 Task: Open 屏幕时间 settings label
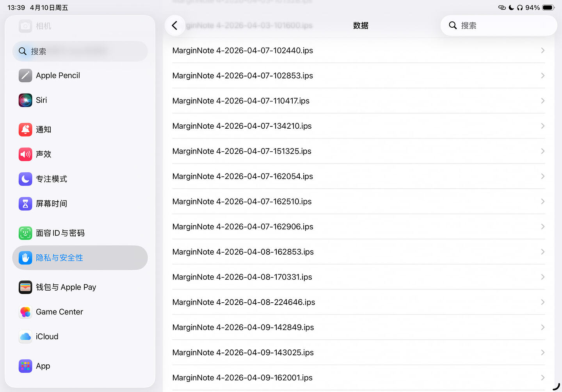52,204
